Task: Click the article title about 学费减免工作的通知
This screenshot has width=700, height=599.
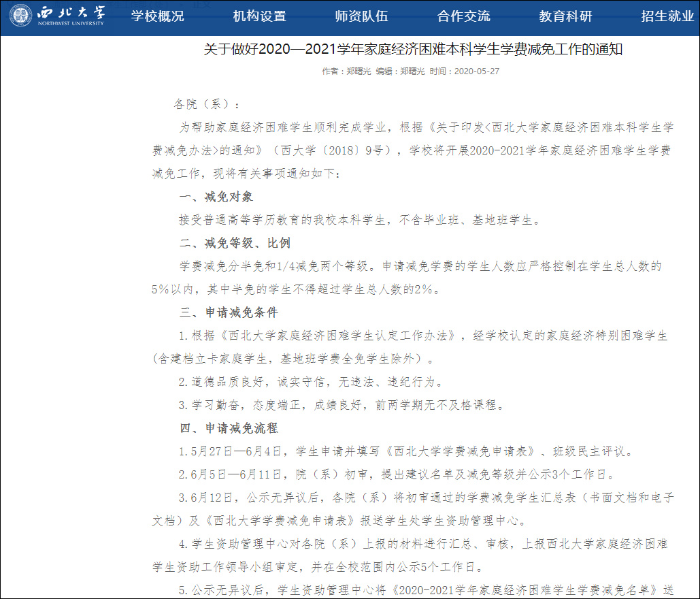Action: [414, 49]
